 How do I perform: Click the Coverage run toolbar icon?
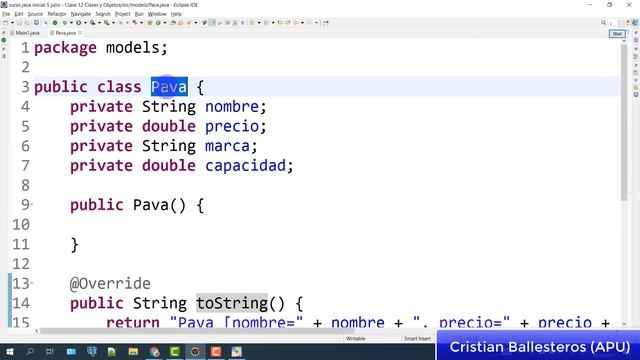click(x=93, y=23)
